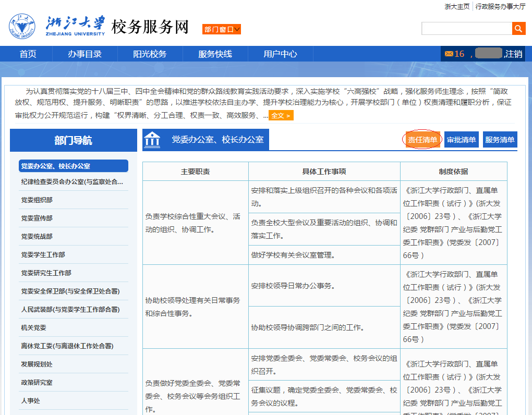The width and height of the screenshot is (532, 415).
Task: Click the building icon beside 党委办公室、校长办公室
Action: point(152,140)
